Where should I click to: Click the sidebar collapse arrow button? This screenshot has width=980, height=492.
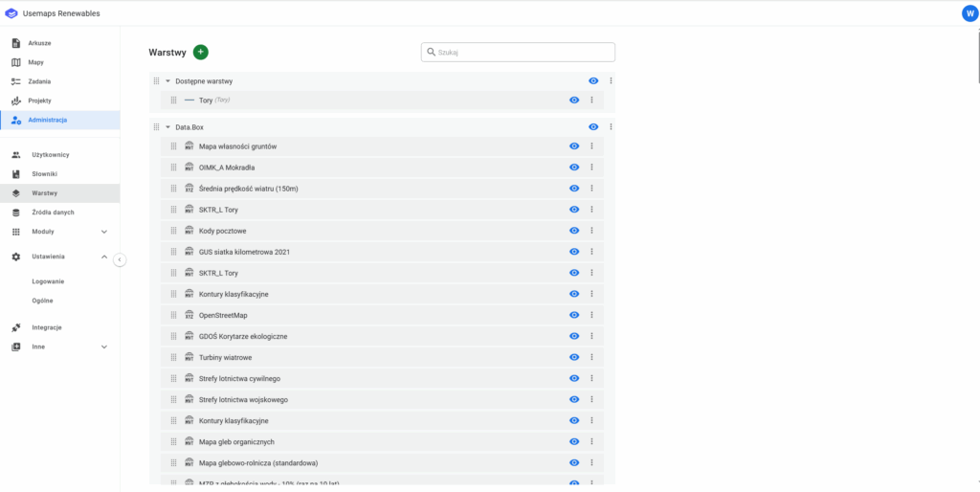pyautogui.click(x=120, y=259)
